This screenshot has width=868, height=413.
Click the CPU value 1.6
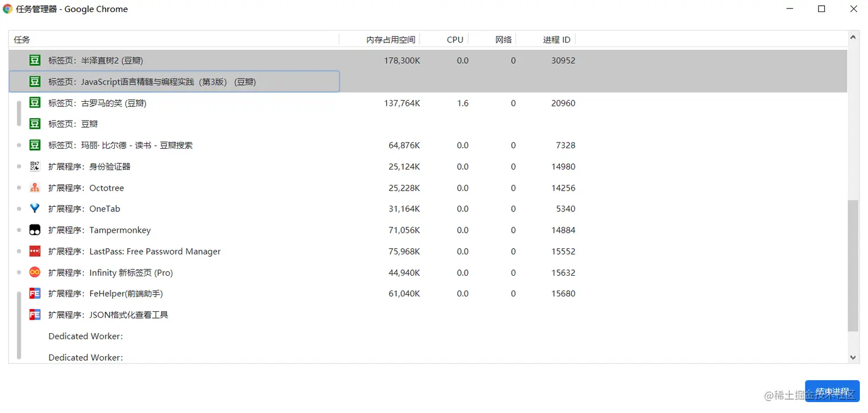(463, 103)
